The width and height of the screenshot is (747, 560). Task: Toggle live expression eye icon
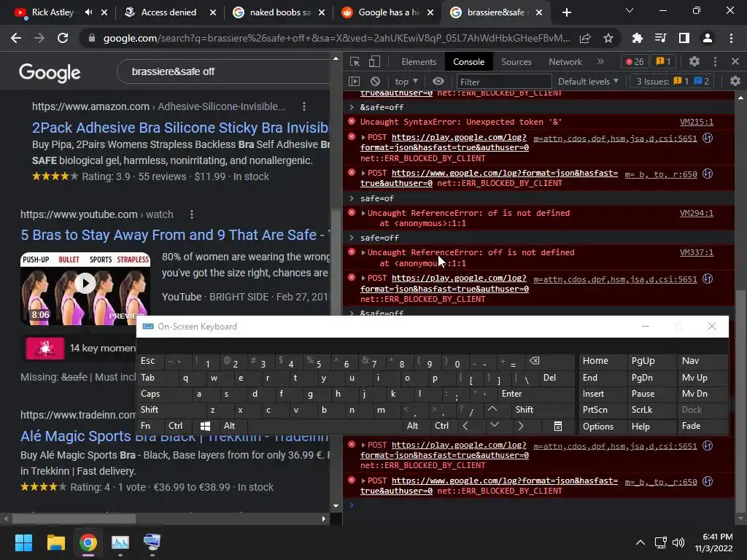(x=438, y=82)
